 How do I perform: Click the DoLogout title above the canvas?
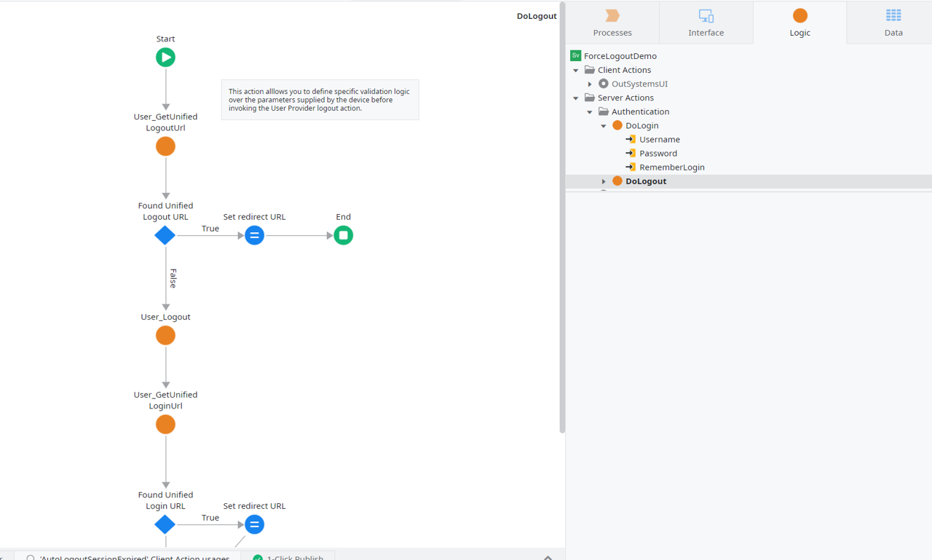pos(537,16)
